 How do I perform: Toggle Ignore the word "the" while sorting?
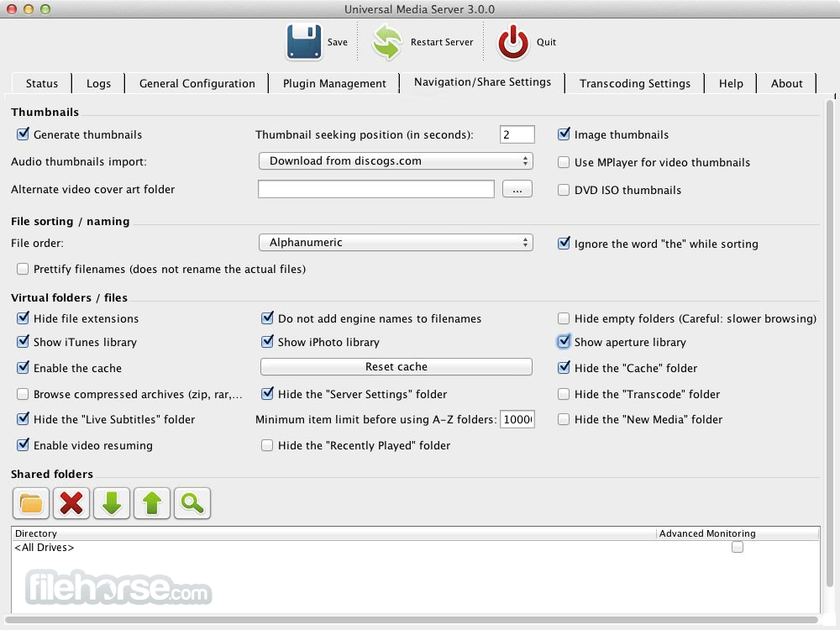click(x=564, y=244)
